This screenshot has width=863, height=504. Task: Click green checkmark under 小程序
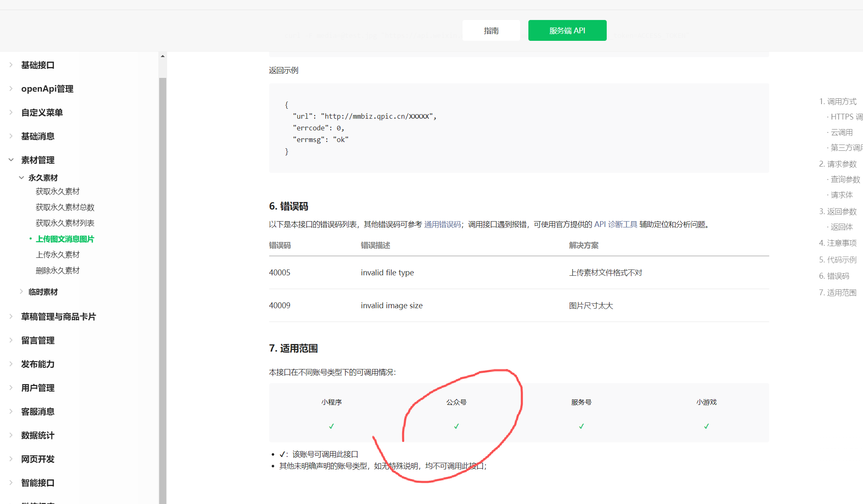(331, 426)
